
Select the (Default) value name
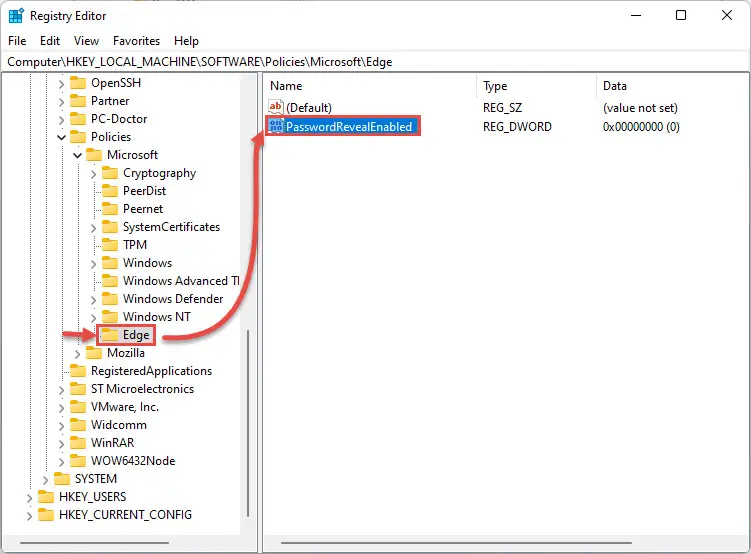click(x=309, y=108)
